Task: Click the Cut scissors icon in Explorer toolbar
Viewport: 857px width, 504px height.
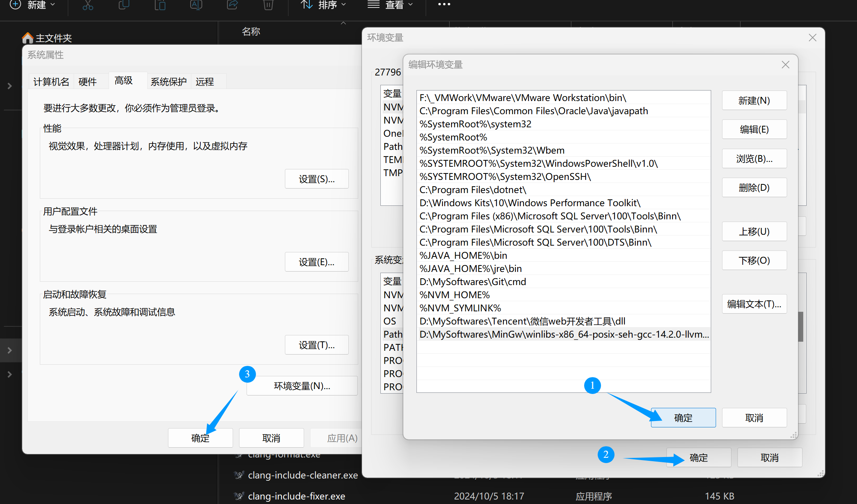Action: tap(88, 5)
